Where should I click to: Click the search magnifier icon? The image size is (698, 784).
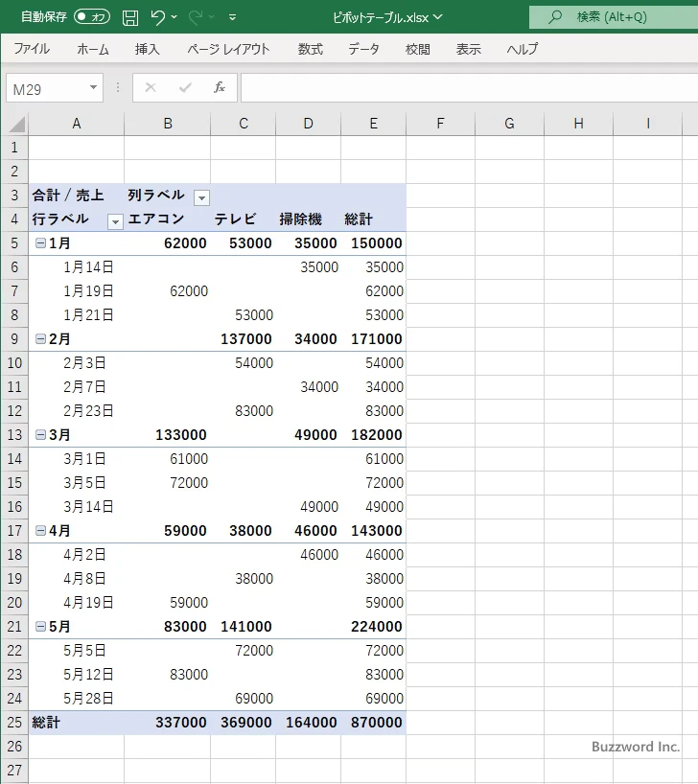tap(554, 17)
